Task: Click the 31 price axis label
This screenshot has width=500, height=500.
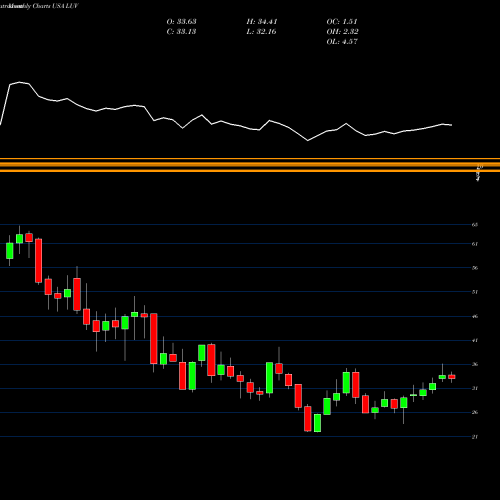Action: [x=475, y=388]
